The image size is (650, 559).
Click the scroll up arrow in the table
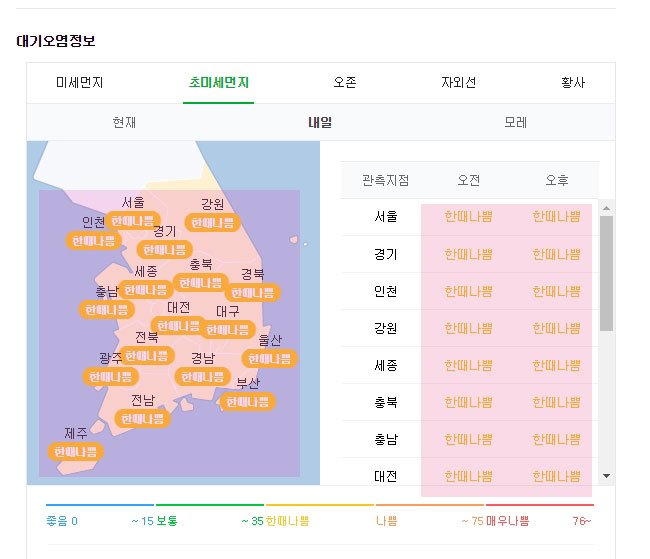tap(606, 208)
